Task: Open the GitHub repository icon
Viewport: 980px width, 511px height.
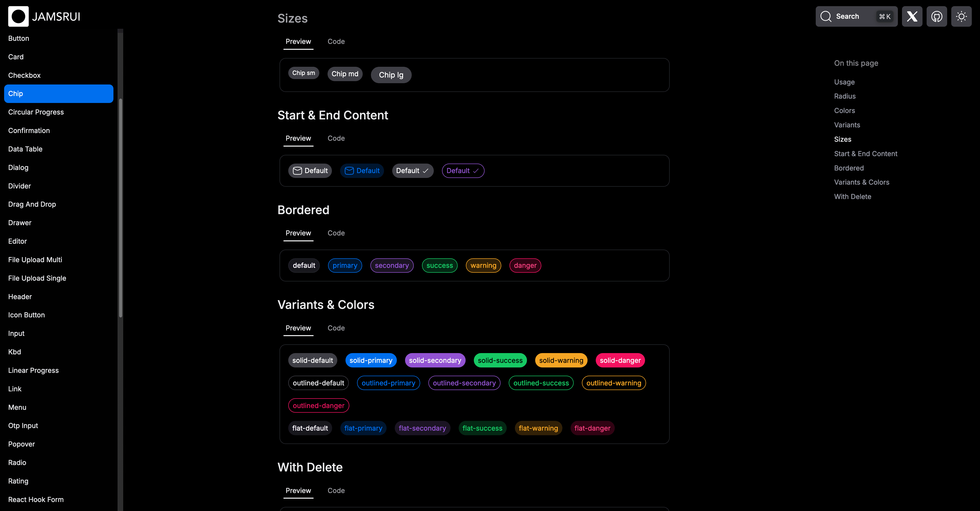Action: click(x=937, y=16)
